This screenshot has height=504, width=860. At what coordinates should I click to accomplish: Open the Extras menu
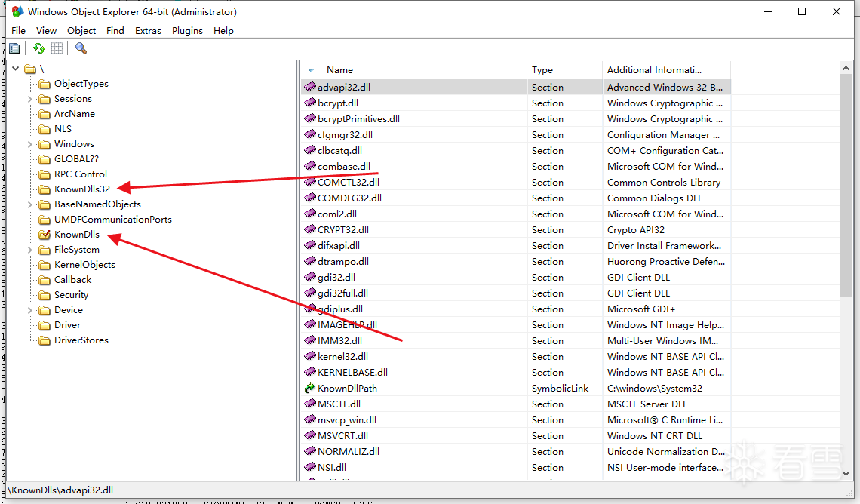[148, 31]
